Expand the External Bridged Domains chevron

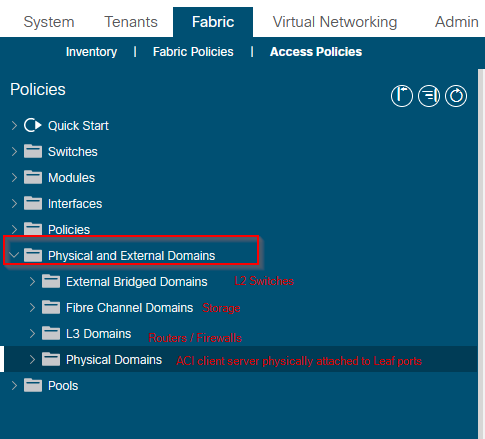click(x=32, y=282)
